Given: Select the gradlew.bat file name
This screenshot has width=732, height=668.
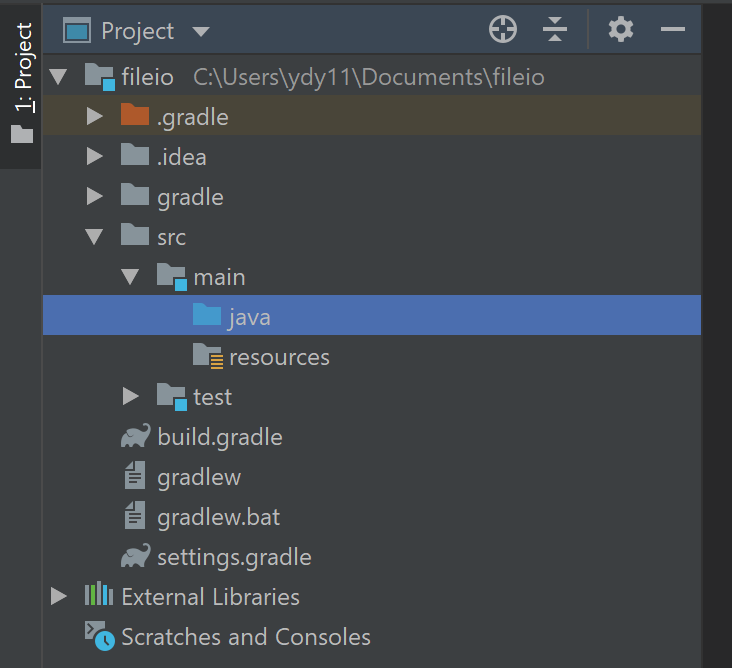Looking at the screenshot, I should [219, 518].
